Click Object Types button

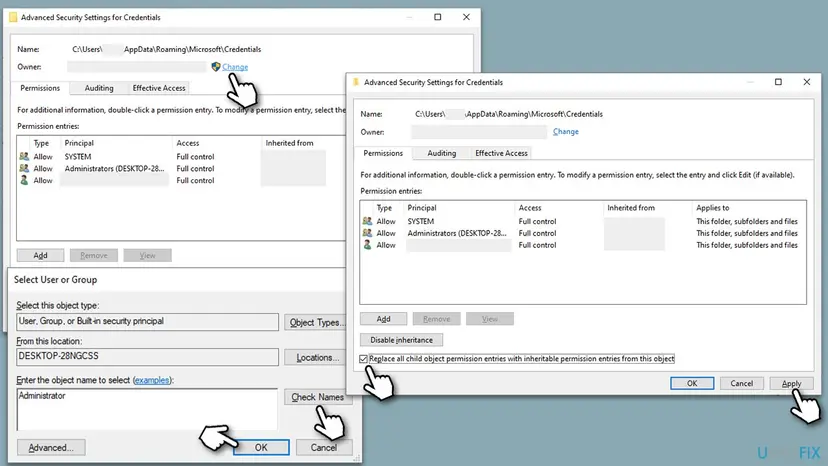coord(316,322)
